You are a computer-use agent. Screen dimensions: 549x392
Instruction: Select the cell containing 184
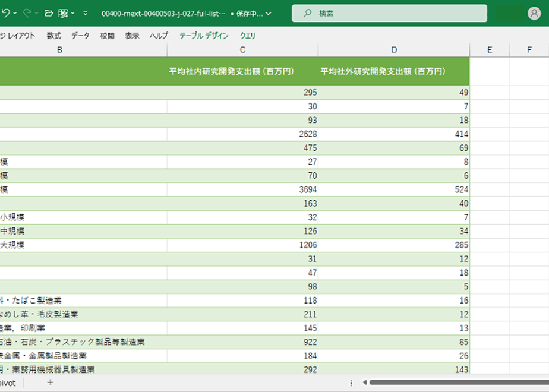242,356
